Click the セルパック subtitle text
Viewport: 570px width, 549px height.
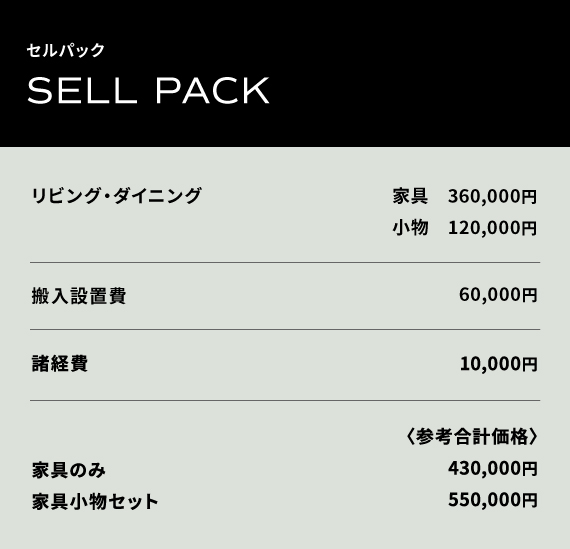coord(66,50)
